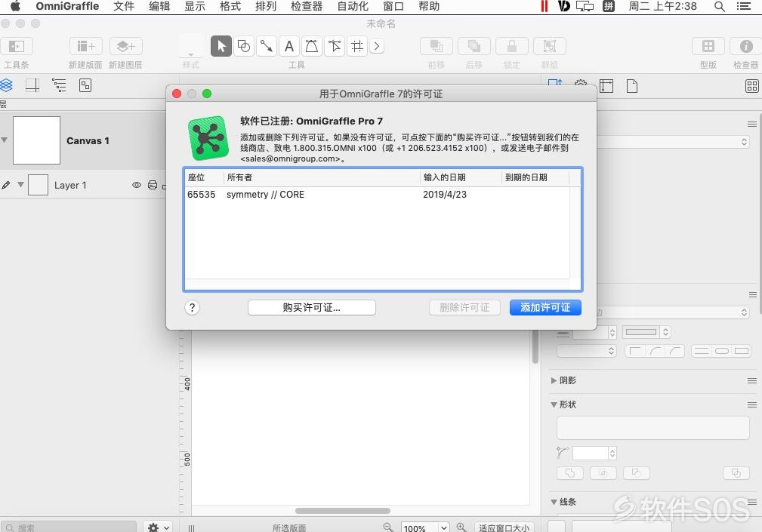Sort by 到期的日期 column header
This screenshot has width=762, height=532.
point(535,177)
